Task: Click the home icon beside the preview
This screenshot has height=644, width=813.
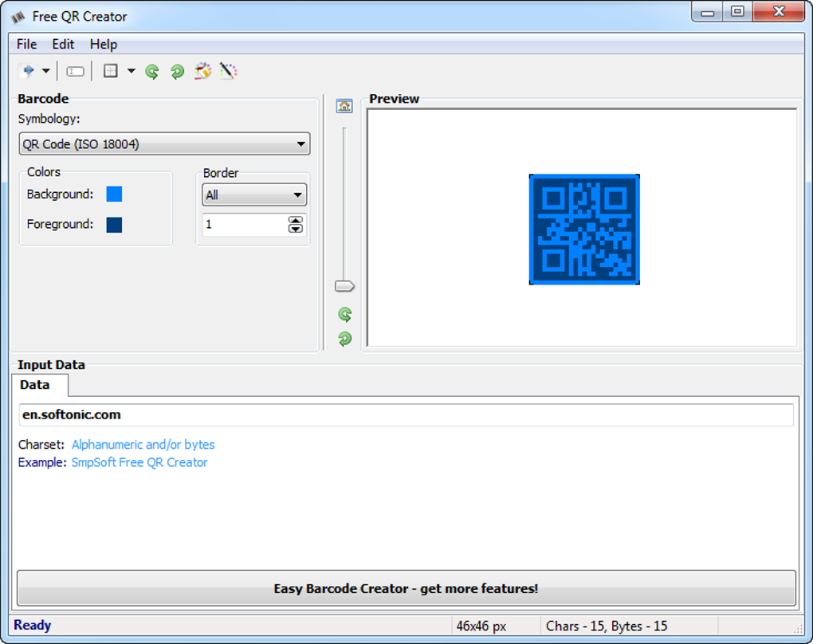Action: (344, 106)
